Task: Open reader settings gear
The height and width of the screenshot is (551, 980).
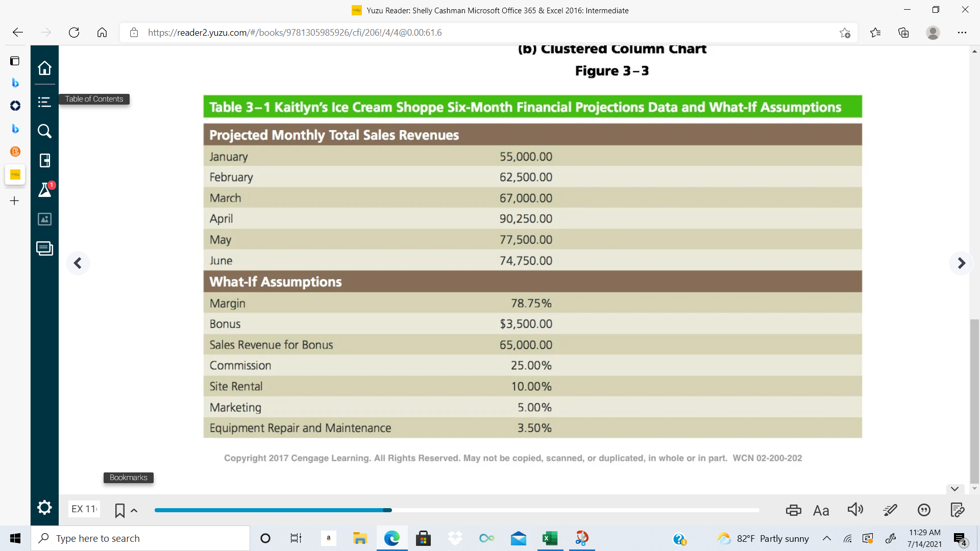Action: point(44,508)
